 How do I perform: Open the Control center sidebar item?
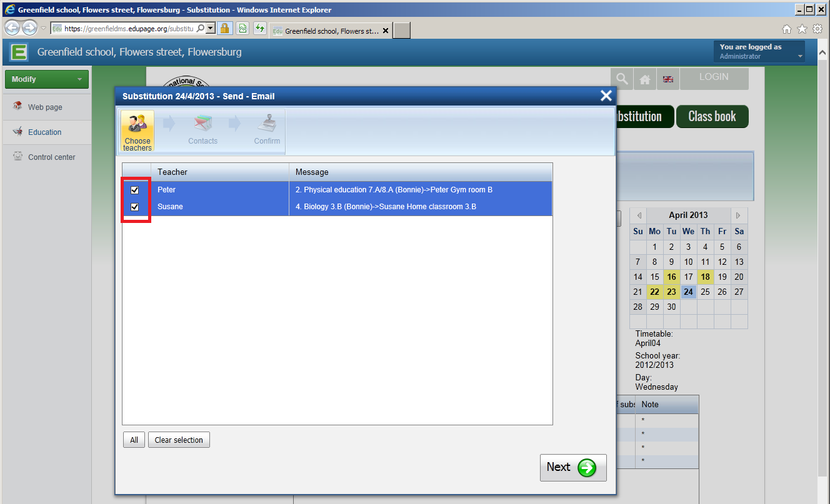pos(51,157)
